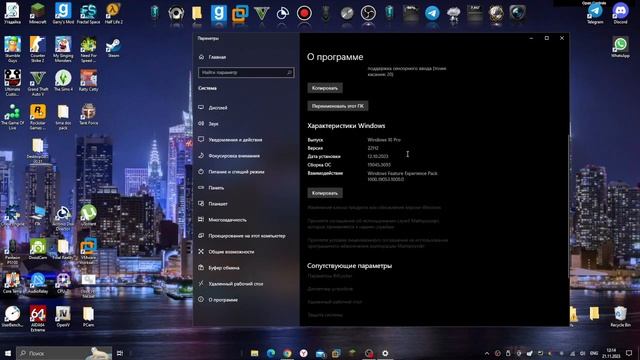Open the Steam desktop shortcut
The height and width of the screenshot is (360, 640).
(113, 47)
